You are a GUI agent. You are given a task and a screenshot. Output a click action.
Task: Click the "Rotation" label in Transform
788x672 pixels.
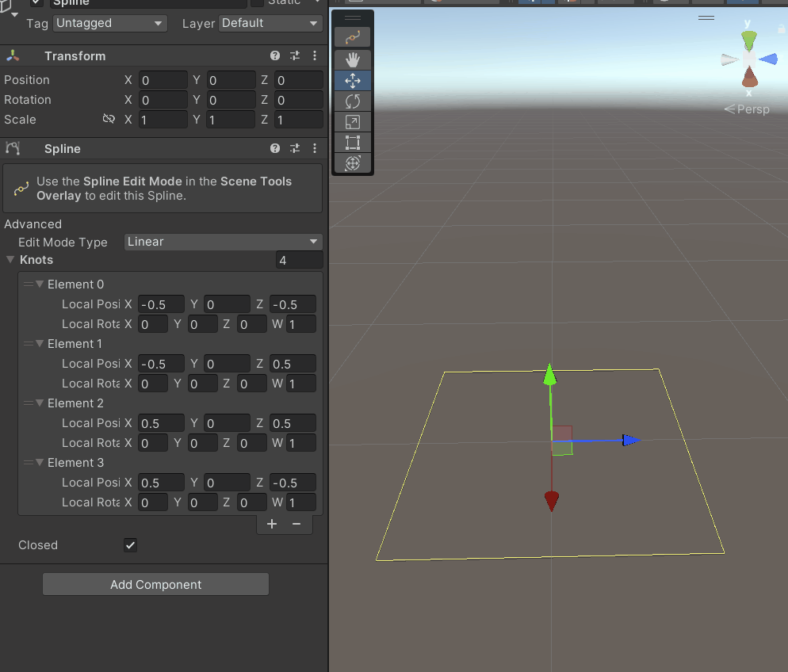28,99
